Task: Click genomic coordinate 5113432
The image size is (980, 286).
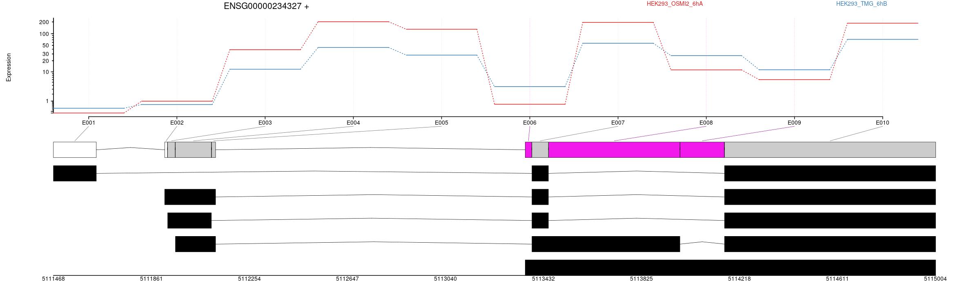Action: (x=543, y=279)
